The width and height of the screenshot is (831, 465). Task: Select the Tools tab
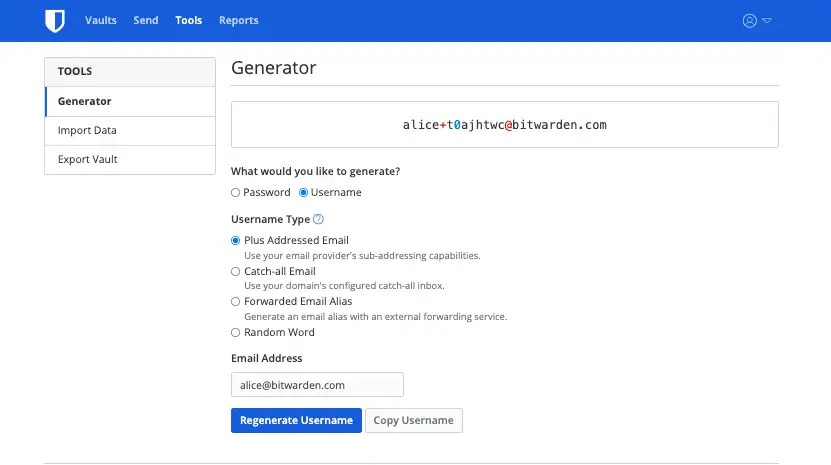pos(189,20)
